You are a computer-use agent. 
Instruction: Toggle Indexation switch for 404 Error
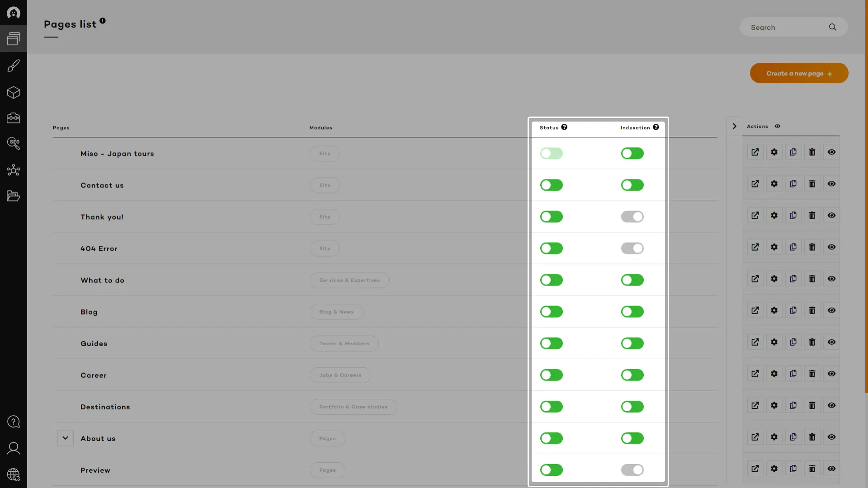632,249
